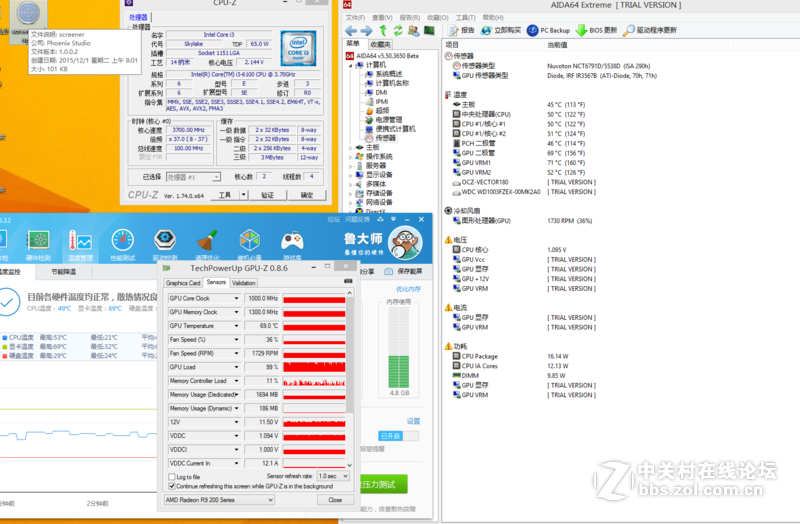
Task: Open the AIDA64 monitor diagnostics icon
Action: point(429,31)
